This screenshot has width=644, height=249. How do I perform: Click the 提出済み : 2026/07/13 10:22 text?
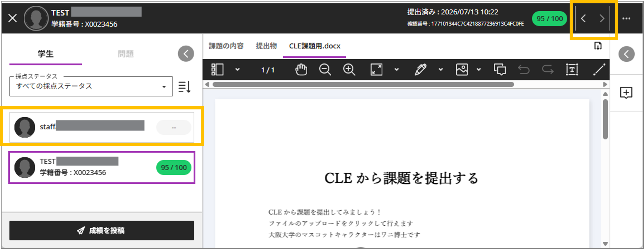[453, 12]
